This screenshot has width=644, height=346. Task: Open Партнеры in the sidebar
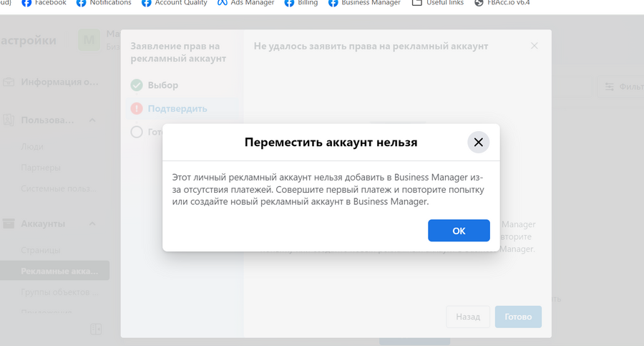click(41, 168)
